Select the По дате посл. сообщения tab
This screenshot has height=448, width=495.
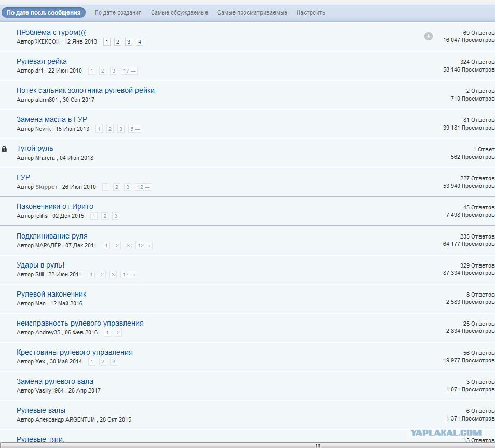point(44,12)
